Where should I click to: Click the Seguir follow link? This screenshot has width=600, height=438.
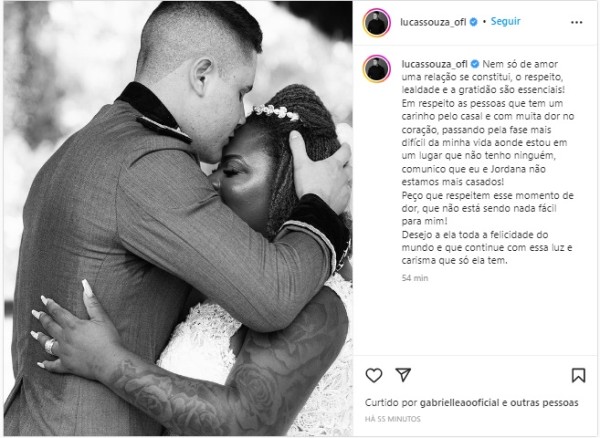point(505,21)
